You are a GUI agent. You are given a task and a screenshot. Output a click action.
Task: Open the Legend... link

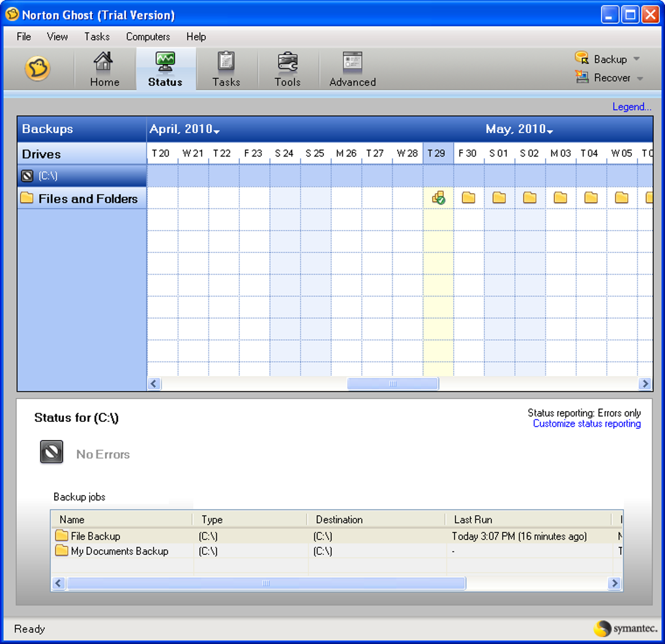click(632, 107)
